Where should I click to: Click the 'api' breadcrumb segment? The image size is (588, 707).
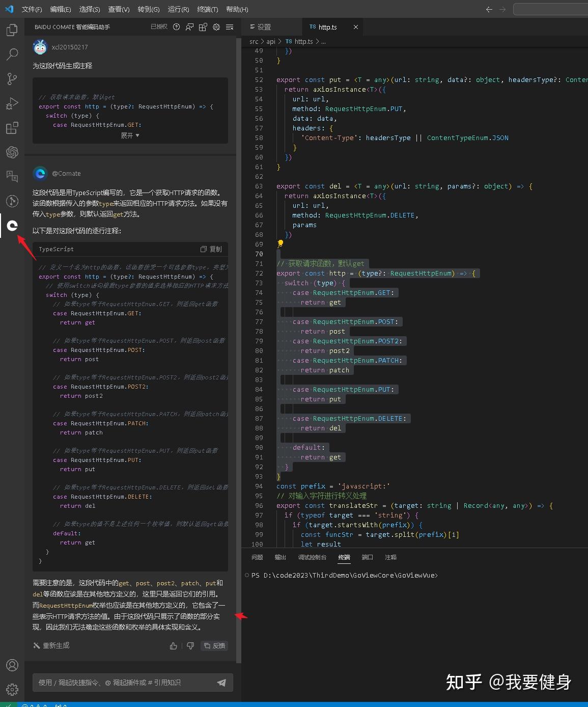point(271,42)
